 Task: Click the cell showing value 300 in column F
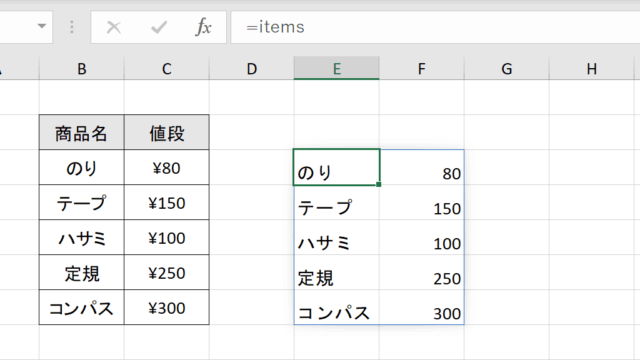[x=422, y=307]
